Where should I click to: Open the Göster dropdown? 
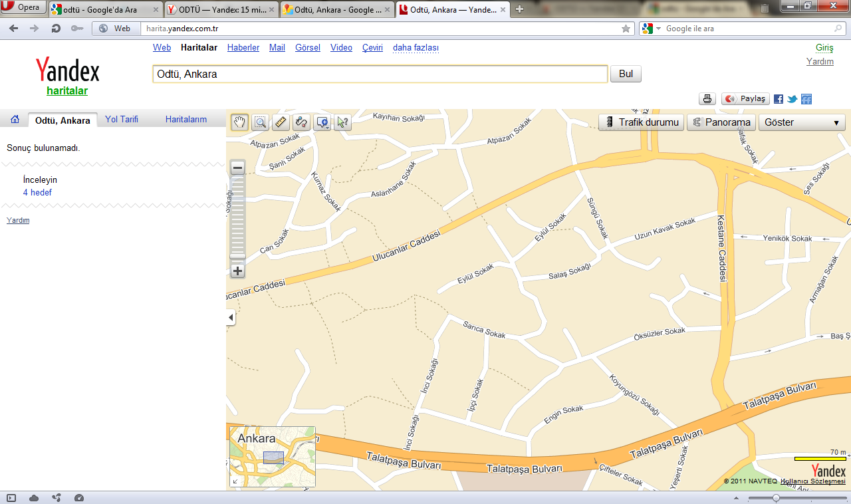802,122
